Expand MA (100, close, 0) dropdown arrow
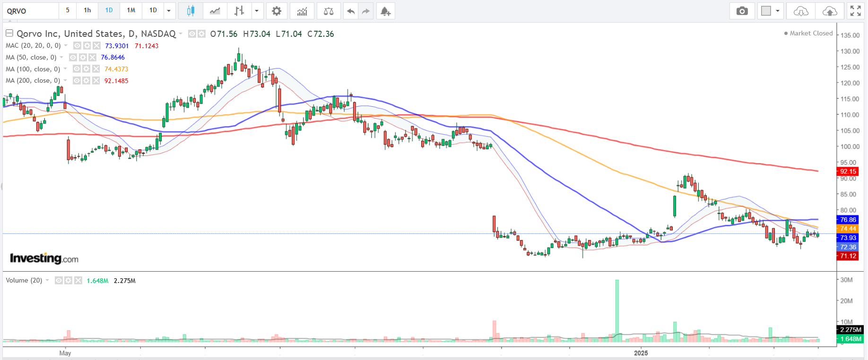 coord(65,69)
